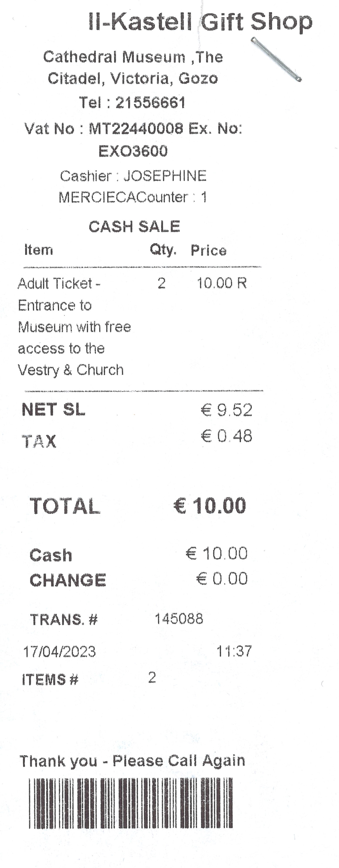The image size is (339, 868).
Task: Select the telephone number 21556661
Action: pos(150,102)
